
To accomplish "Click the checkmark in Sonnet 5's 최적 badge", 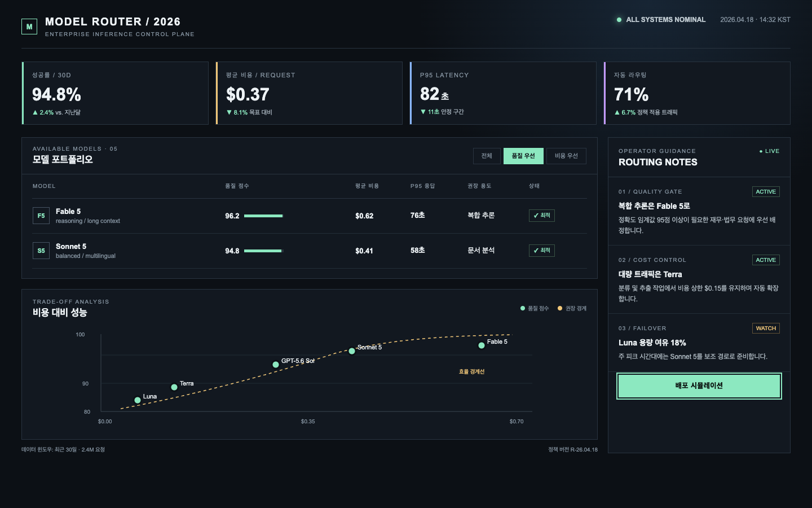I will (536, 251).
